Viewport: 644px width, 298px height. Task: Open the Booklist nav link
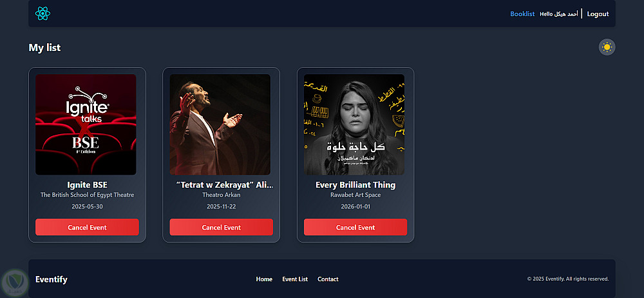pos(522,14)
